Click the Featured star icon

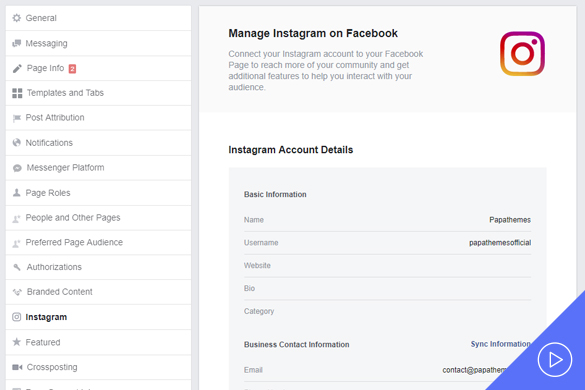(16, 342)
